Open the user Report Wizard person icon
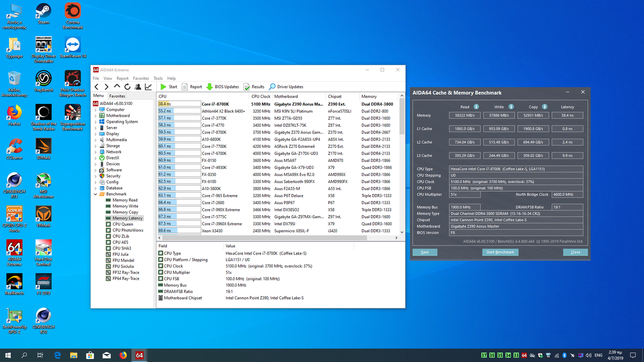 [138, 86]
